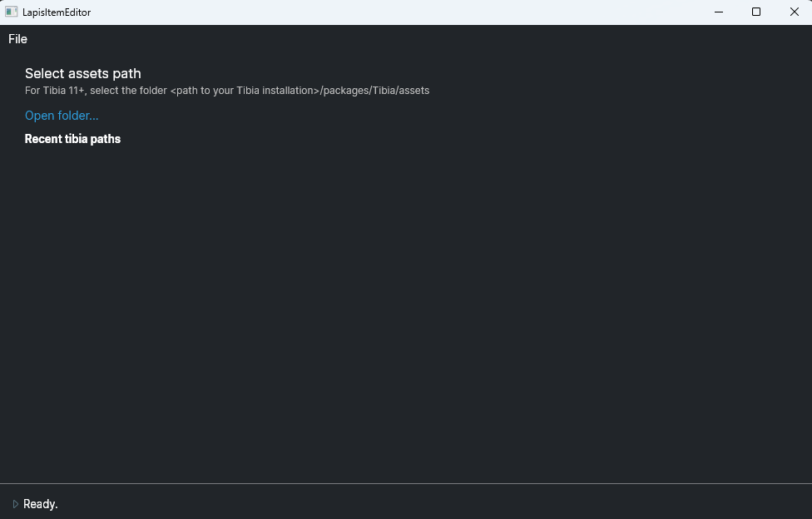The image size is (812, 519).
Task: Open the File menu
Action: (x=17, y=39)
